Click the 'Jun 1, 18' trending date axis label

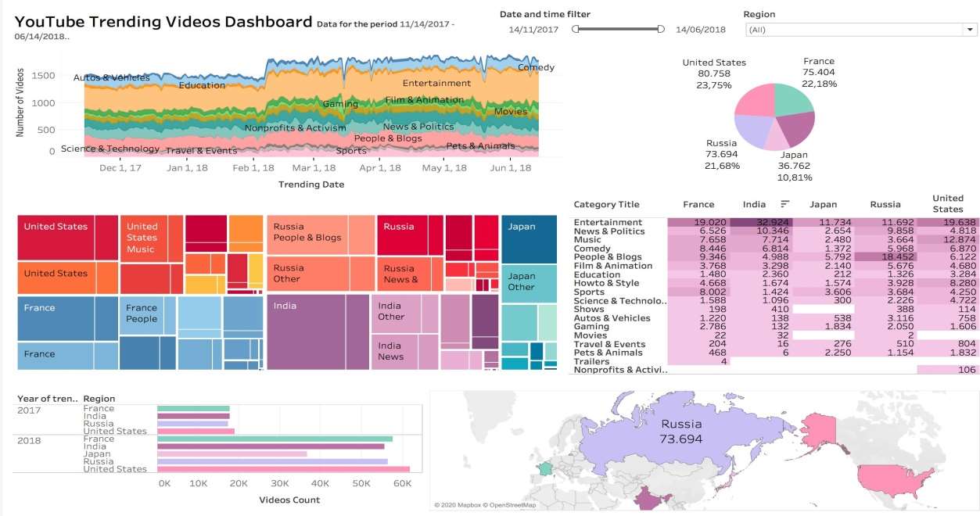510,167
